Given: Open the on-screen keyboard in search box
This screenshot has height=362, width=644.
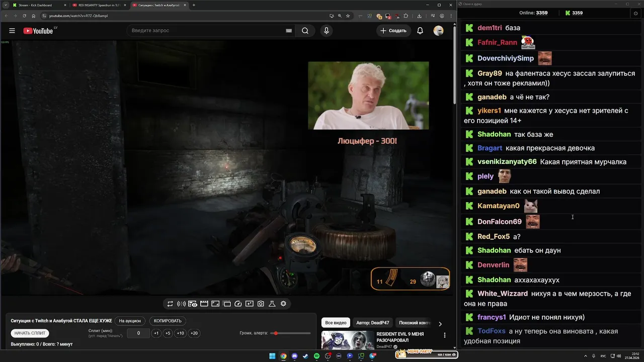Looking at the screenshot, I should coord(289,31).
